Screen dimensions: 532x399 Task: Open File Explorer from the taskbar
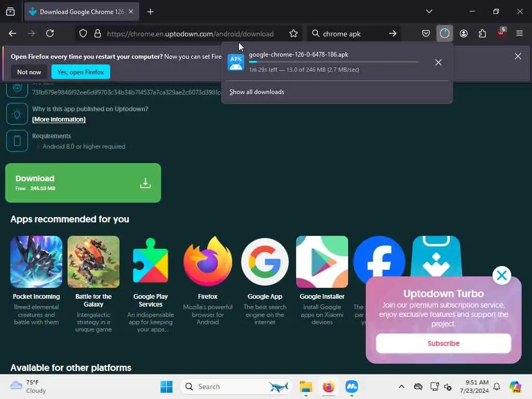click(305, 387)
